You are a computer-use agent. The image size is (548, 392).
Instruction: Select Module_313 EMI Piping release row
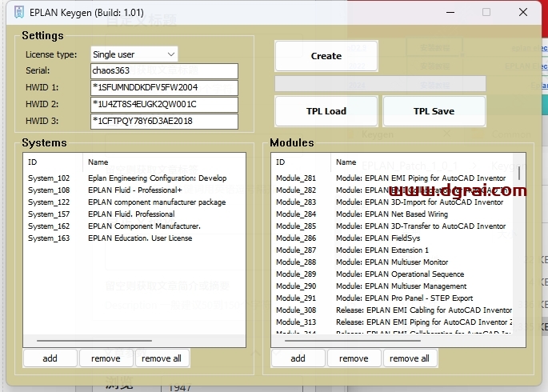point(392,322)
